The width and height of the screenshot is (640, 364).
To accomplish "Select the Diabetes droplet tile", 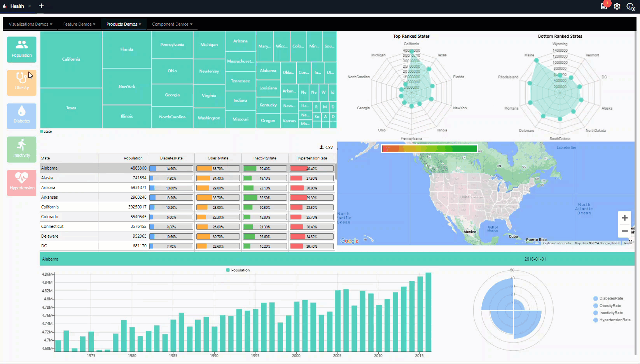I will tap(22, 116).
